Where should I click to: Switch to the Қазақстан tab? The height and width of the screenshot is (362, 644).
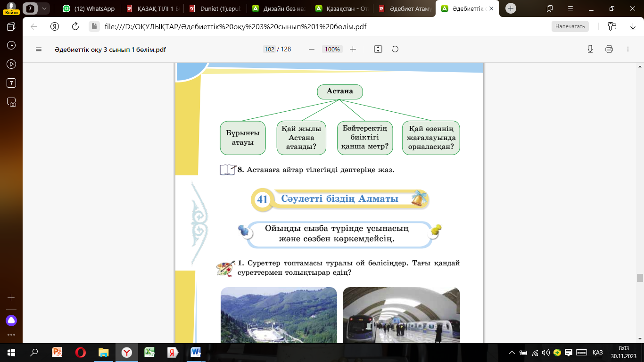tap(341, 8)
